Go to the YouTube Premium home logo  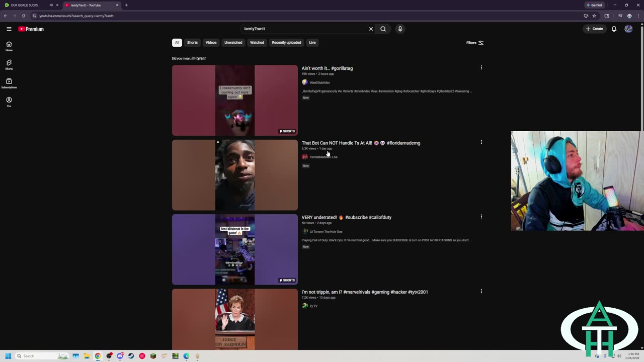pos(31,29)
